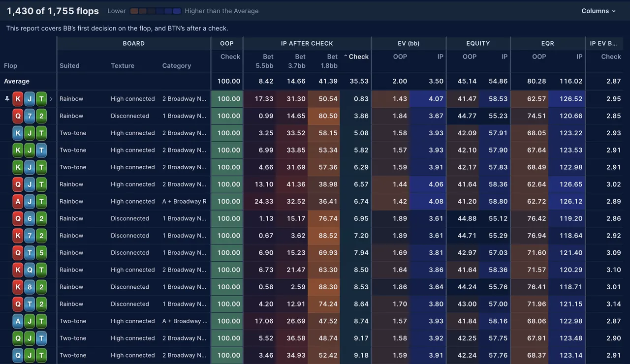Screen dimensions: 630x364
Task: Open the K 8 2 flop cards
Action: coord(30,287)
